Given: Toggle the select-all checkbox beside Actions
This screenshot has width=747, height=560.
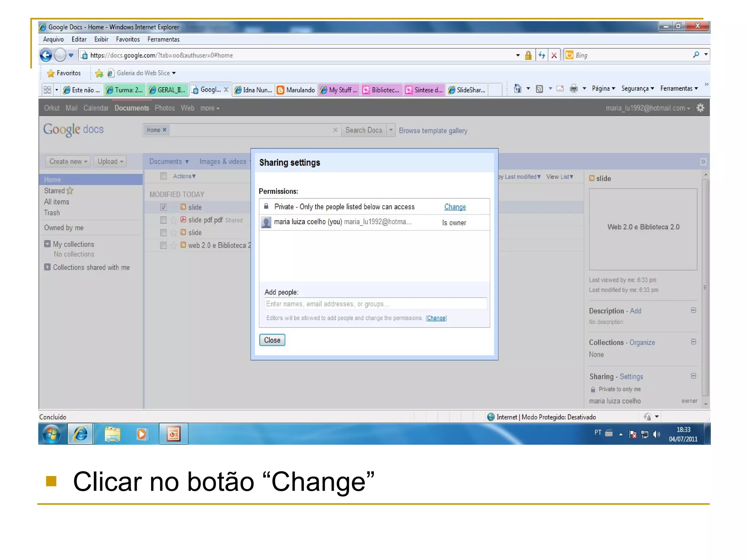Looking at the screenshot, I should (x=163, y=176).
